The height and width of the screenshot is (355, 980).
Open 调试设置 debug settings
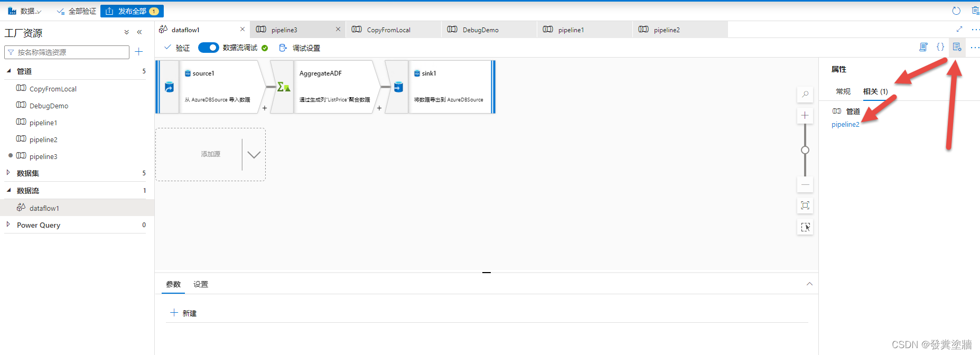(x=300, y=48)
